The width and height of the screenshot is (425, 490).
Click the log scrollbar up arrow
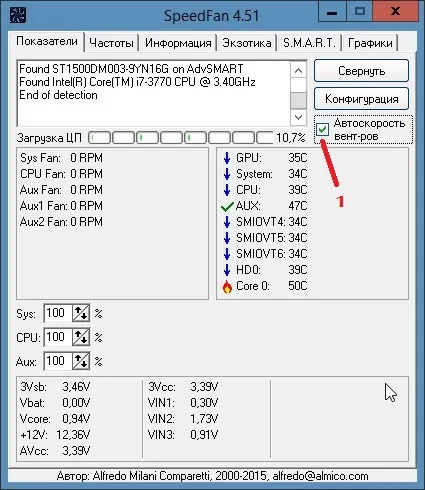[x=298, y=70]
